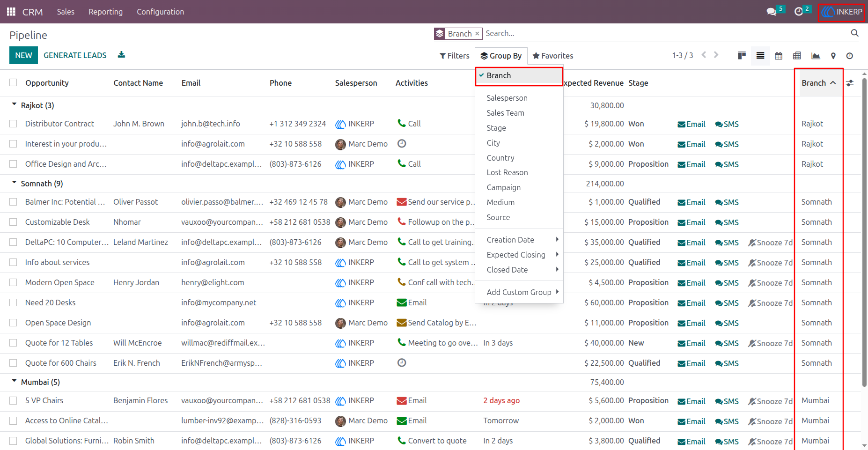
Task: Click Snooze 7d for Need 20 Desks
Action: (770, 303)
